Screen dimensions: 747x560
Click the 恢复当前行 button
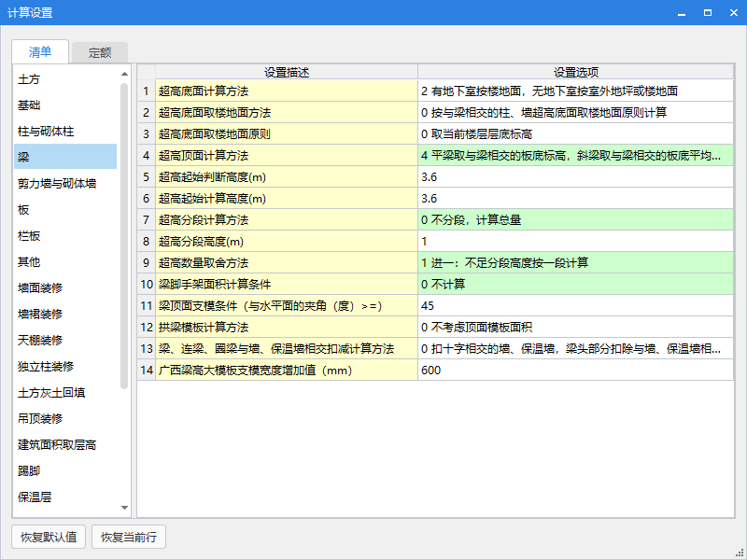[129, 537]
